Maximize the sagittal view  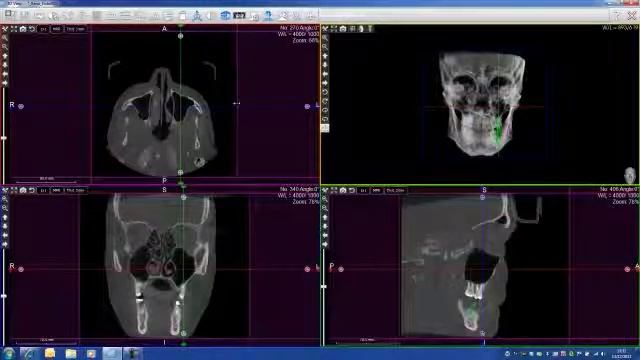pos(334,190)
